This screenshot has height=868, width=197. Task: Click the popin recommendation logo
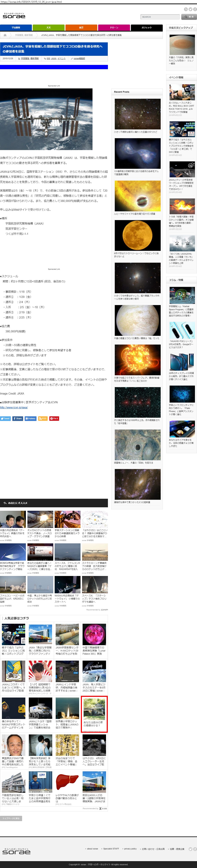tap(104, 610)
